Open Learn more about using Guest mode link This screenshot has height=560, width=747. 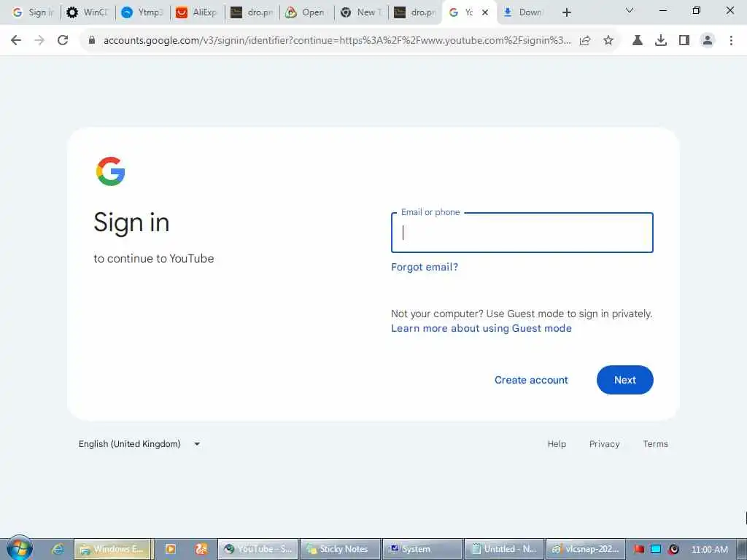(x=481, y=328)
